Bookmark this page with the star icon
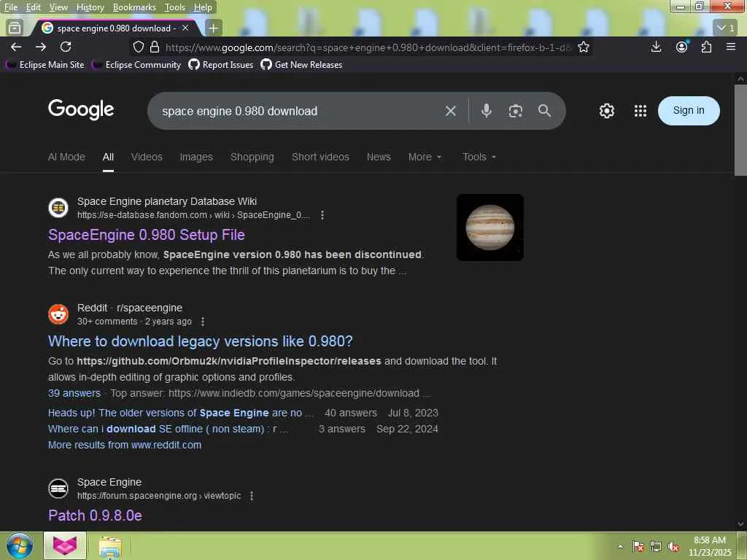 coord(584,47)
